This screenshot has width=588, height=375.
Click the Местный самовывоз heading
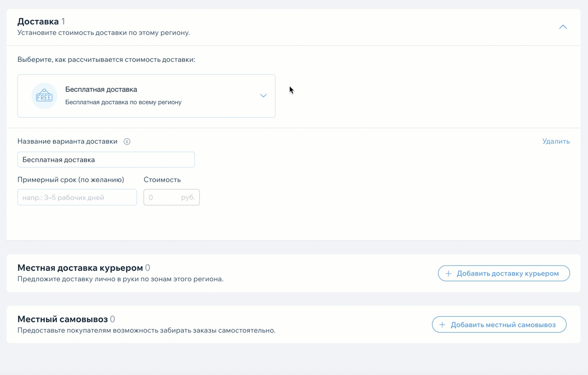point(62,319)
